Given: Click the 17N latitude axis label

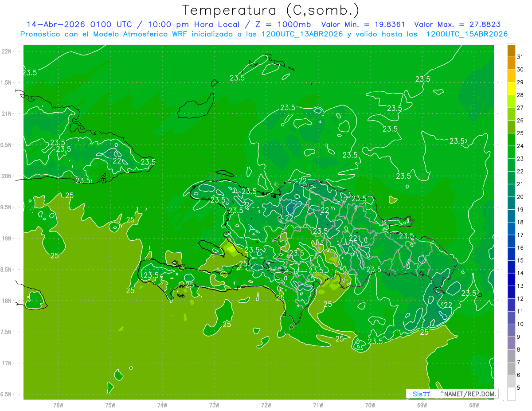Looking at the screenshot, I should tap(8, 363).
